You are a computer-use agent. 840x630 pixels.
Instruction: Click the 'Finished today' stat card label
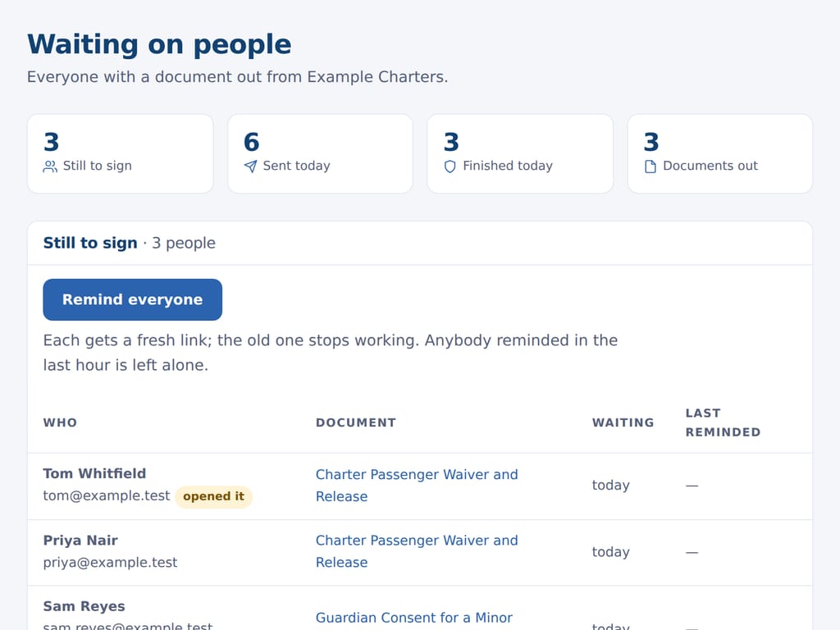[507, 166]
